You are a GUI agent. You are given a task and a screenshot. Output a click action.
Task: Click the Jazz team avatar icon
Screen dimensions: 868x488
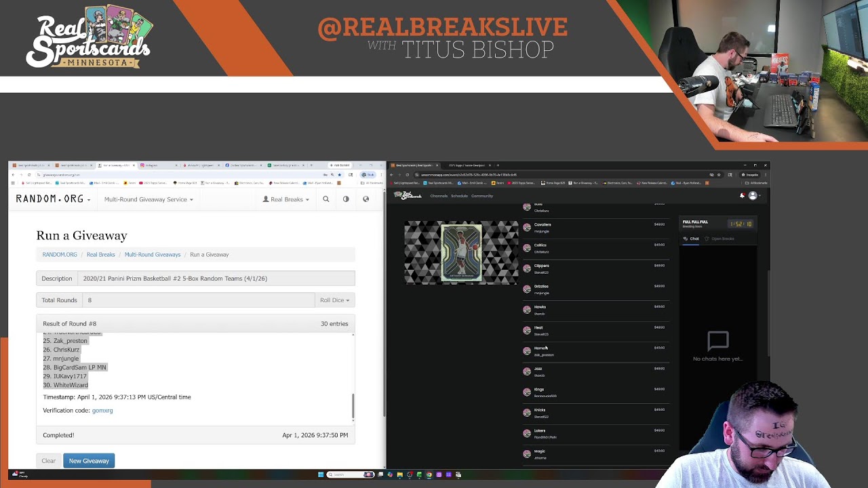tap(527, 371)
